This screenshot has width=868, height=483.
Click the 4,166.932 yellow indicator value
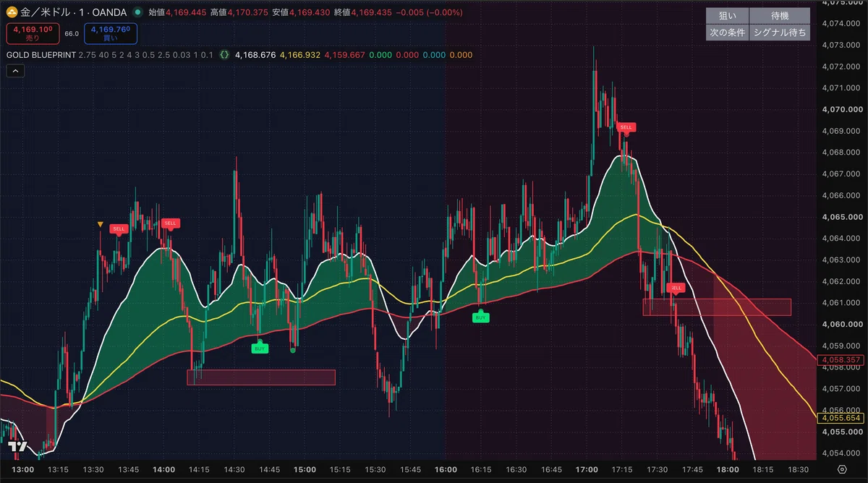[x=301, y=55]
